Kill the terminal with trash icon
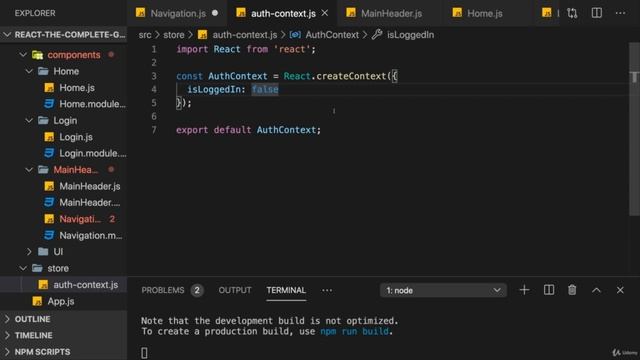Image resolution: width=640 pixels, height=360 pixels. point(572,290)
